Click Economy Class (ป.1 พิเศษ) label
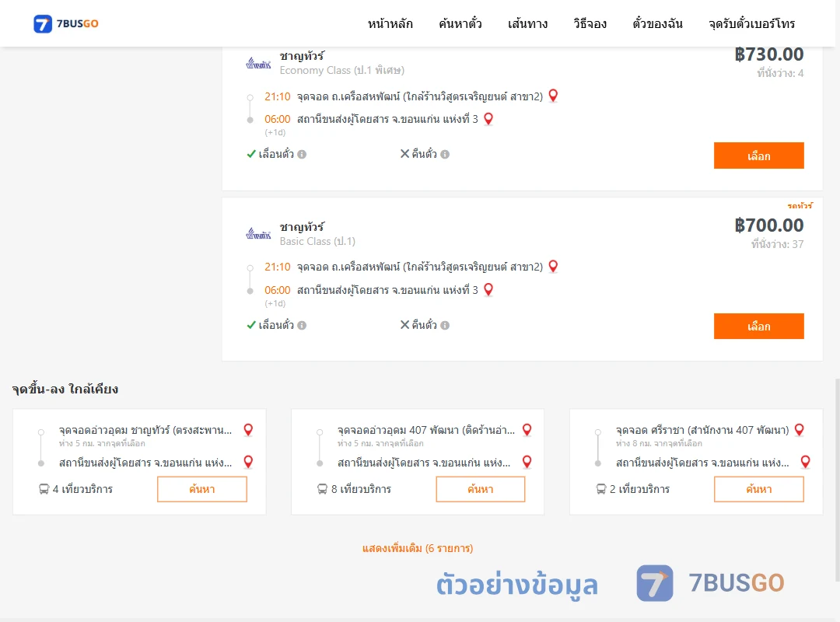Screen dimensions: 840x622 click(341, 70)
